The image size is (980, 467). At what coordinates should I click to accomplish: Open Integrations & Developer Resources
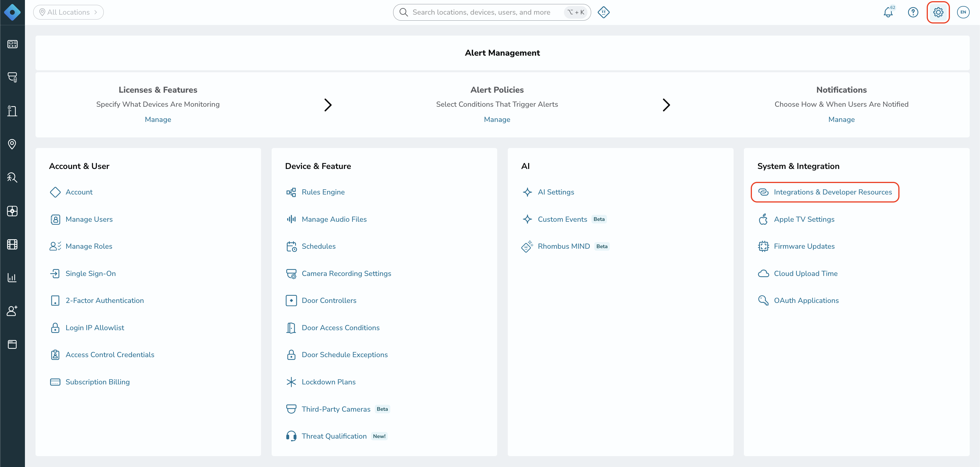click(833, 192)
